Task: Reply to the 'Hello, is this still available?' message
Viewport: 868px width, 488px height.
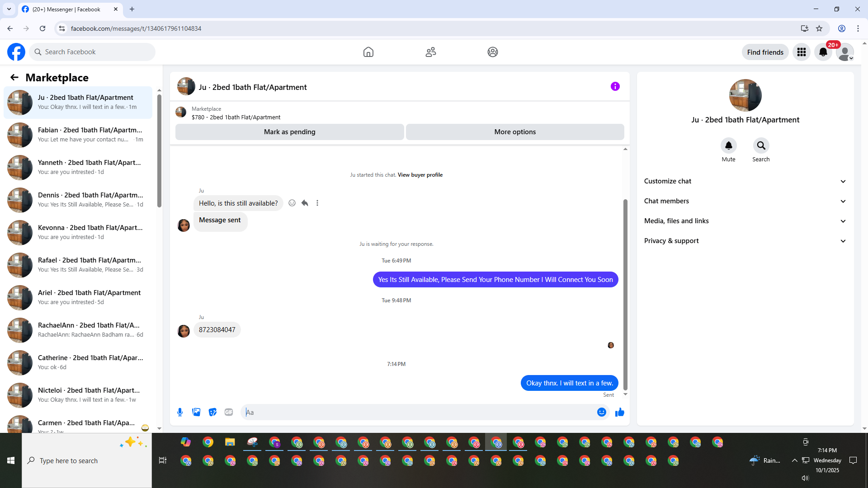Action: (x=305, y=203)
